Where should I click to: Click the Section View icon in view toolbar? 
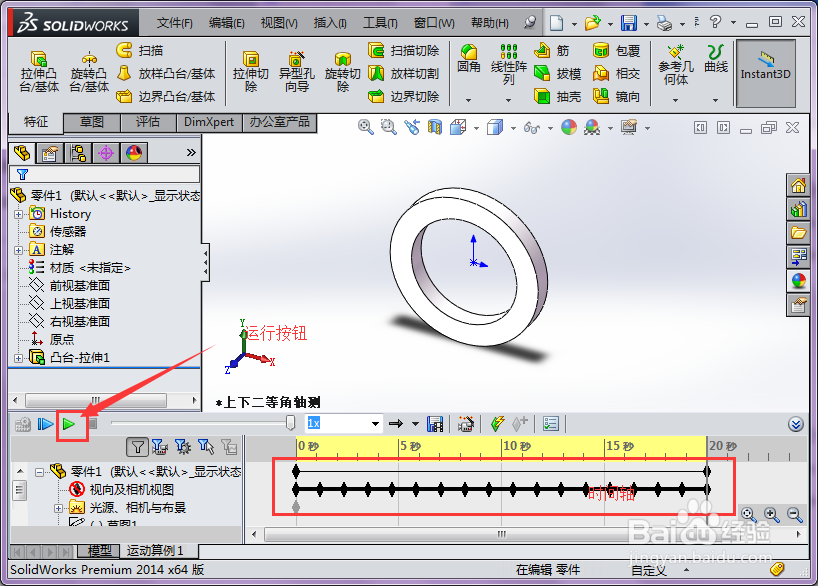pyautogui.click(x=435, y=127)
